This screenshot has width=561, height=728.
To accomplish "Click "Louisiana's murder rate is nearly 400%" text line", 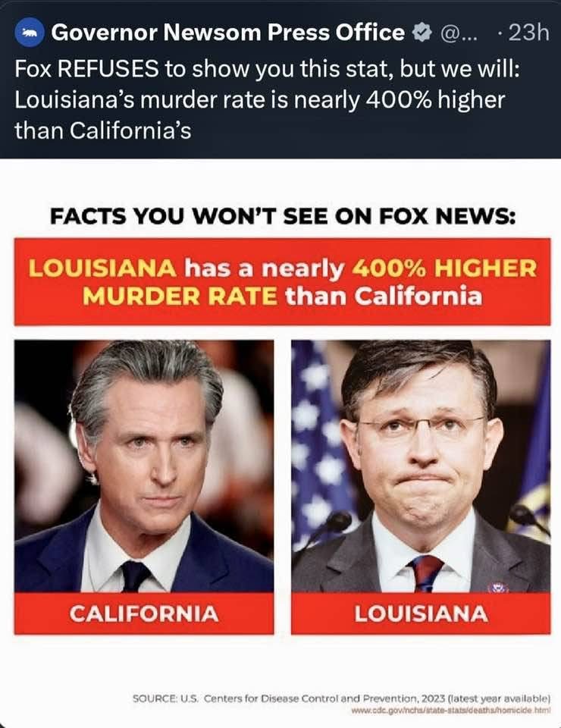I will click(x=259, y=100).
